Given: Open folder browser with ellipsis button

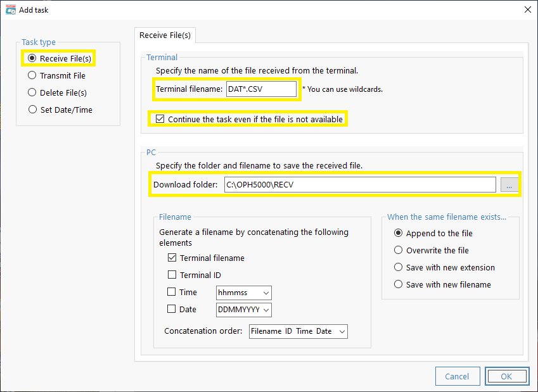Looking at the screenshot, I should coord(509,185).
